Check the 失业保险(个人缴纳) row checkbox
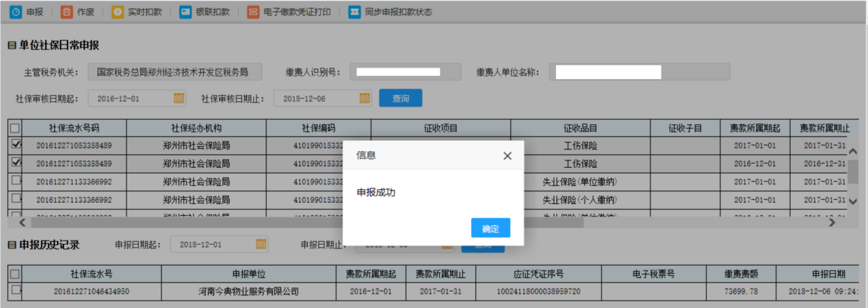 15,199
